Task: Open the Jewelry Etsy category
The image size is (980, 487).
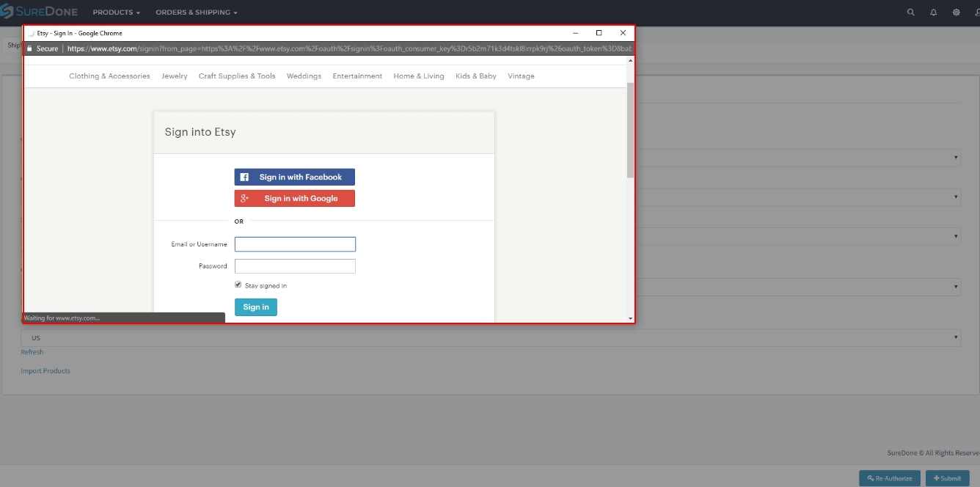Action: point(175,76)
